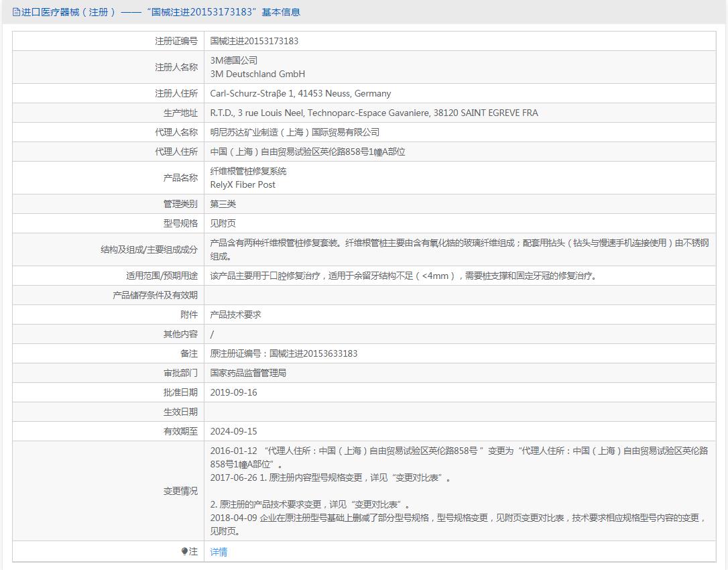Image resolution: width=728 pixels, height=570 pixels.
Task: Click the 产品名称 label cell
Action: tap(108, 178)
